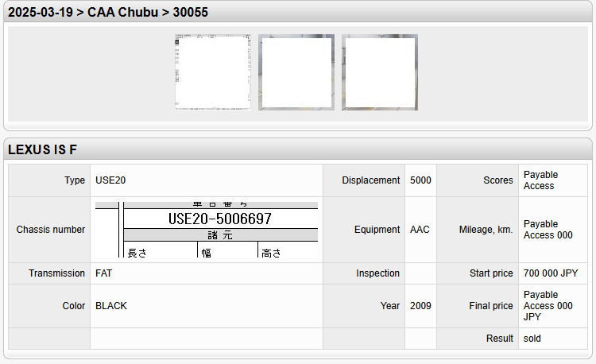596x364 pixels.
Task: Click the Chassis number label
Action: click(x=51, y=230)
